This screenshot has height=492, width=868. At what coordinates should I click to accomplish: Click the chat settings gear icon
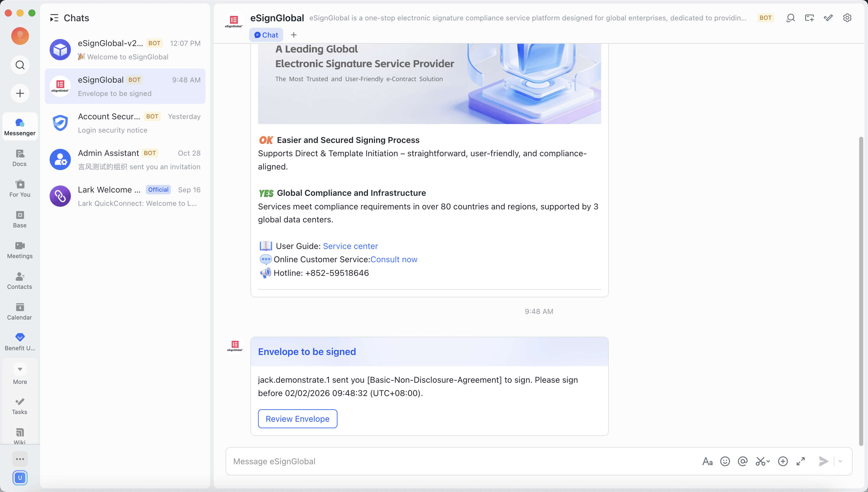click(847, 18)
